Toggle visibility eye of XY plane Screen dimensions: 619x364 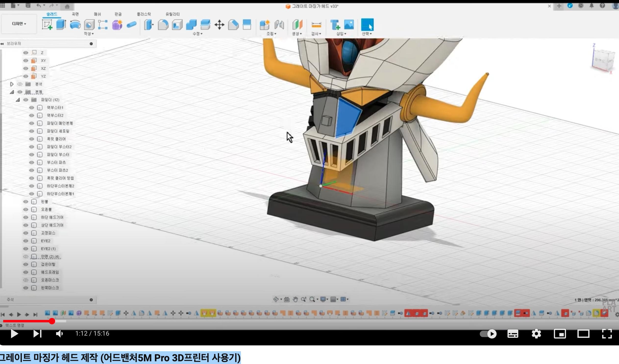[x=25, y=61]
